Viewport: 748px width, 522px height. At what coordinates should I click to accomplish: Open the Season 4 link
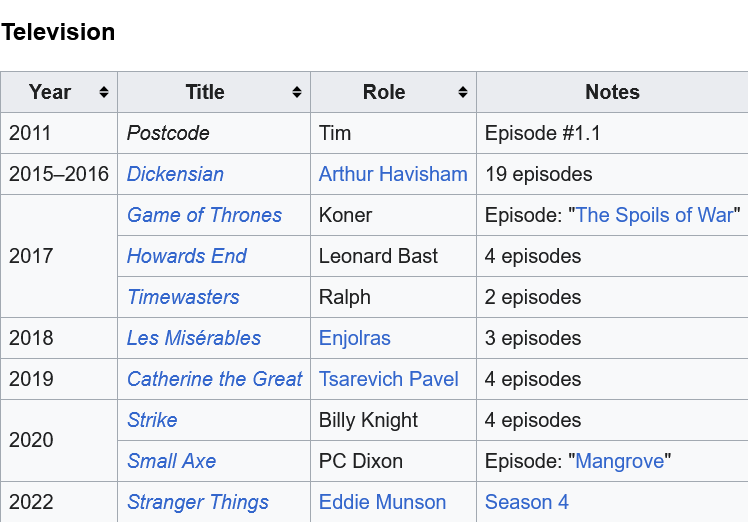(x=526, y=502)
